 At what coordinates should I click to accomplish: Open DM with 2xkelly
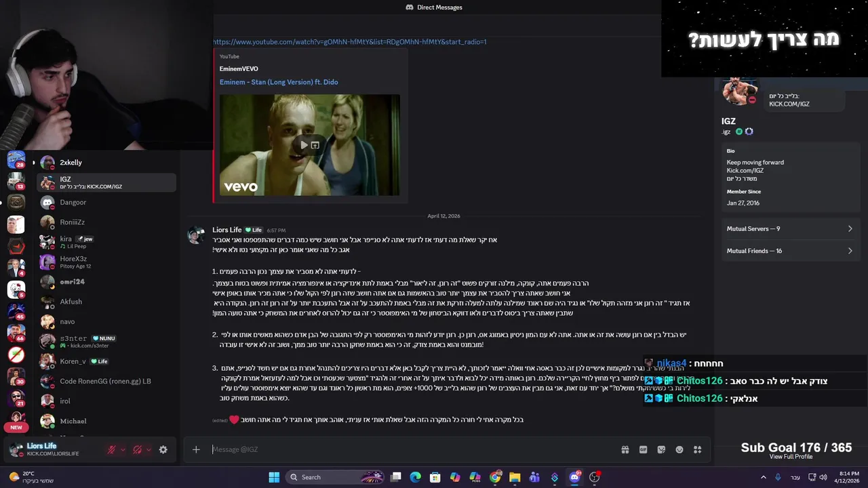click(x=106, y=163)
